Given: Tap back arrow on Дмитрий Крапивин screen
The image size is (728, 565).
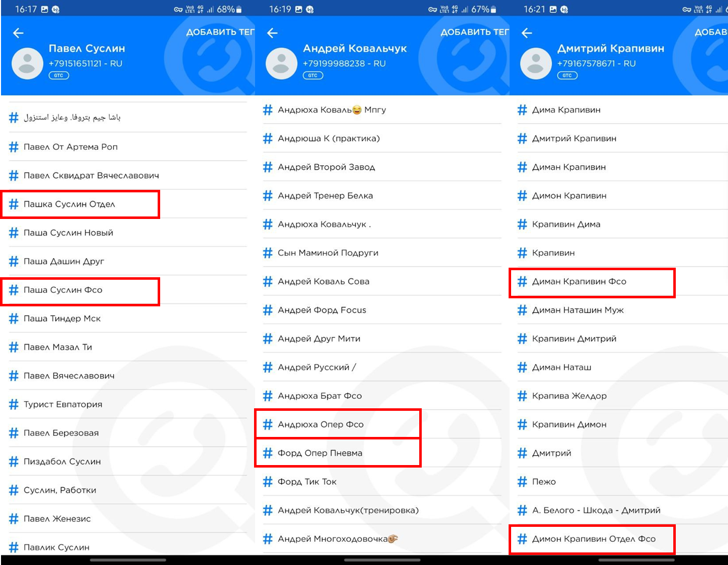Looking at the screenshot, I should pyautogui.click(x=527, y=33).
